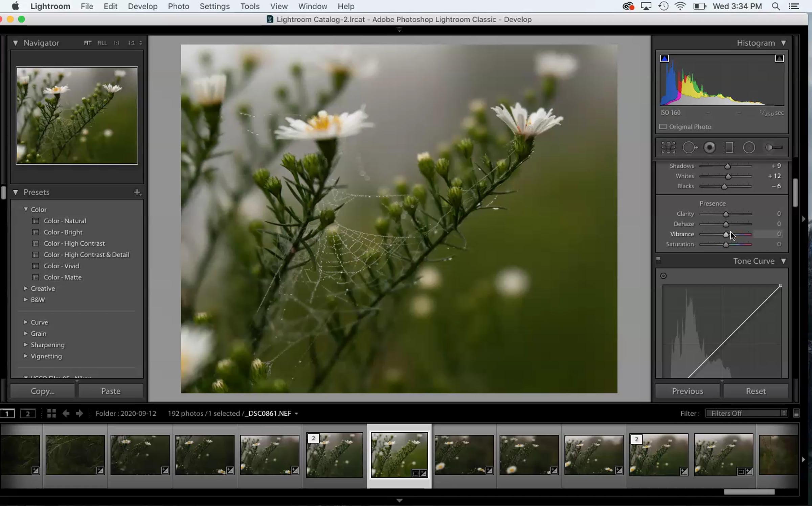Click the Tone Curve target adjustment icon
This screenshot has width=812, height=506.
click(x=663, y=276)
